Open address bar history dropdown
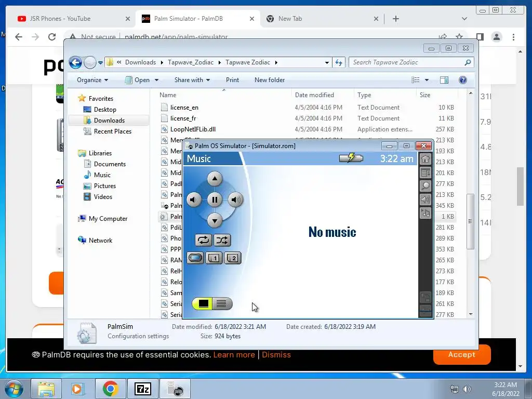Image resolution: width=532 pixels, height=399 pixels. tap(327, 63)
